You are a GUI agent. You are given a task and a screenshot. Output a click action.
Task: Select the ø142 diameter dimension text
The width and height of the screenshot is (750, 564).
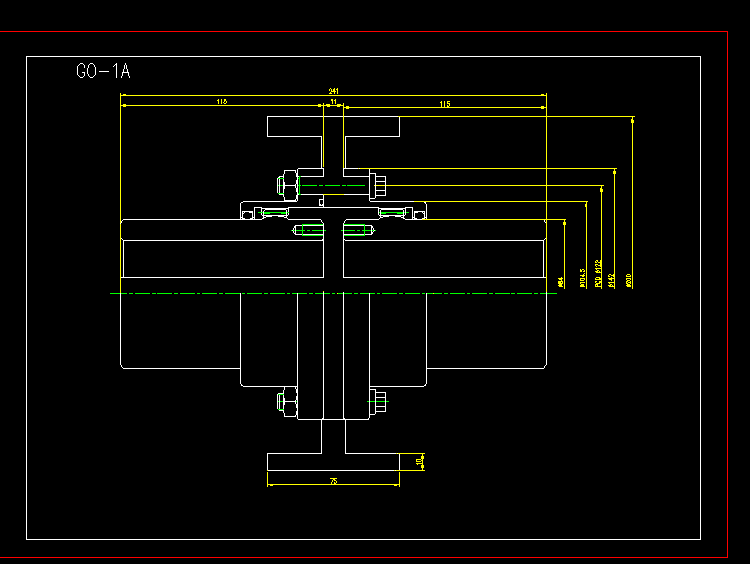(x=611, y=281)
